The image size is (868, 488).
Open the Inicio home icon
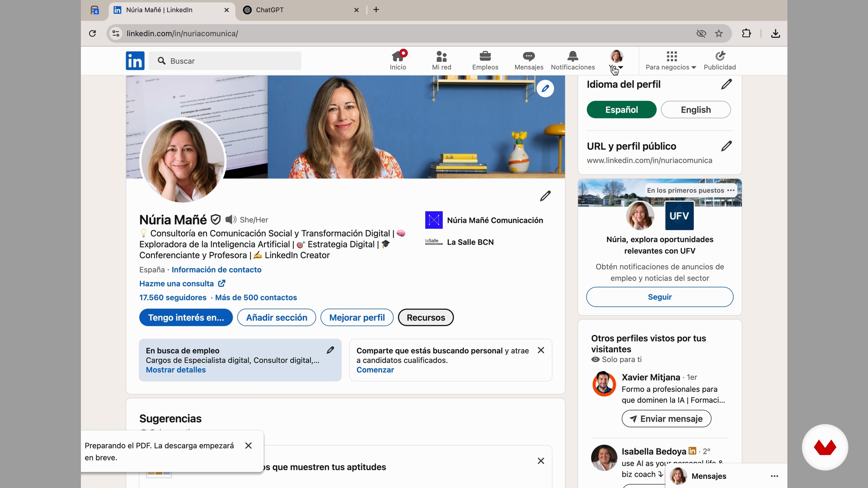398,61
